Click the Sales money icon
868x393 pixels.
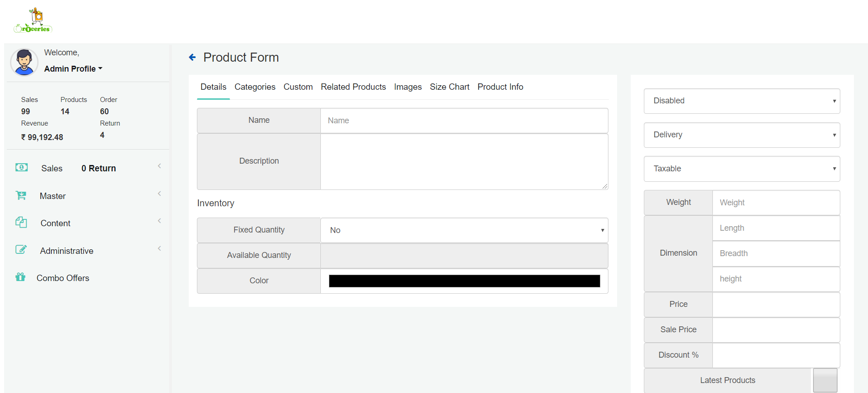tap(21, 167)
